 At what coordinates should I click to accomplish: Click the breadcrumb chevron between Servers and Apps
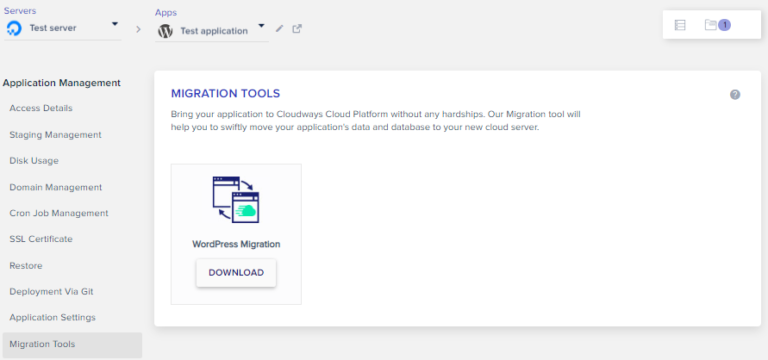pos(138,29)
